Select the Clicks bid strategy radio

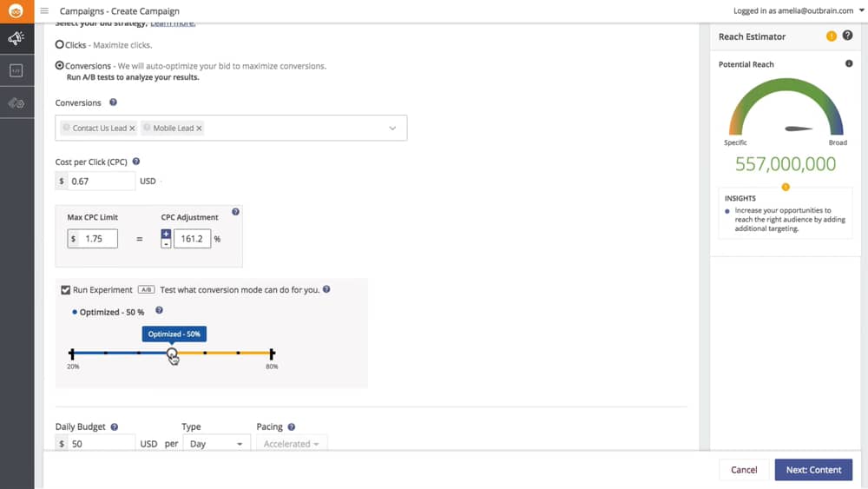click(60, 44)
